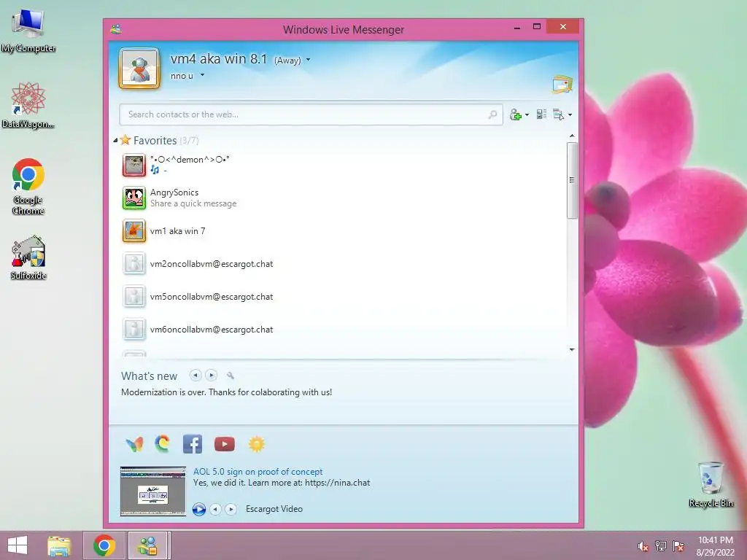The height and width of the screenshot is (560, 747).
Task: Go to next Escargot video
Action: 231,509
